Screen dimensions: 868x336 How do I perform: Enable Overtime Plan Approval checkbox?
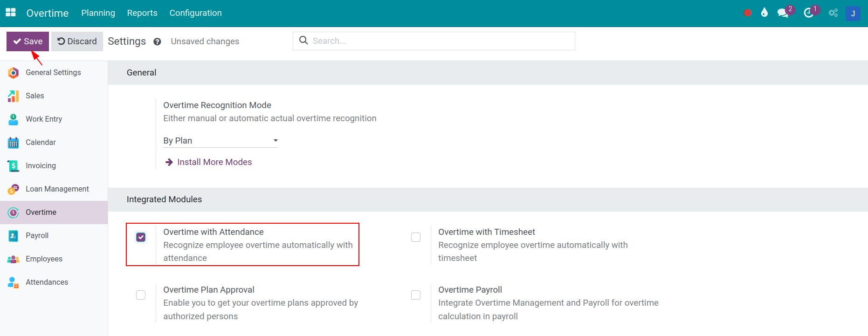pyautogui.click(x=141, y=295)
